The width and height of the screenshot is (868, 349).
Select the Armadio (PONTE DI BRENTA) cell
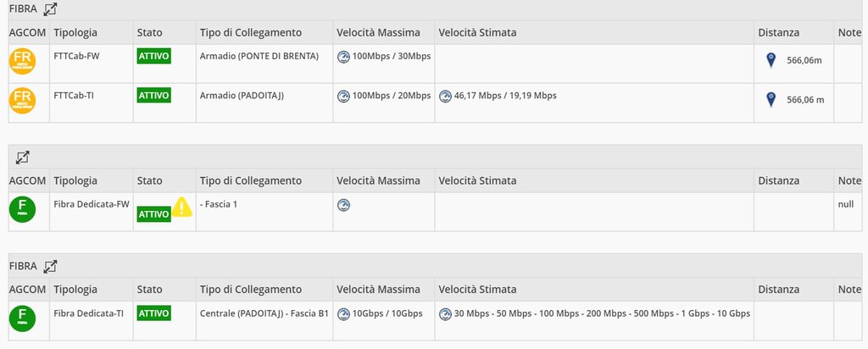click(x=259, y=57)
